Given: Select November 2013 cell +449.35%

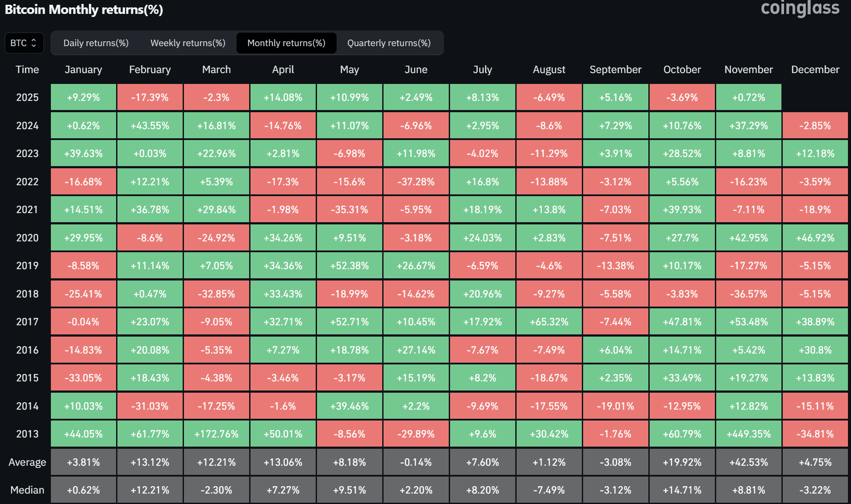Looking at the screenshot, I should (x=748, y=434).
